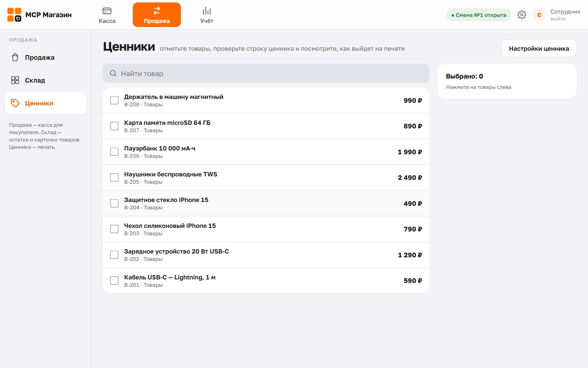
Task: Click the orange С user avatar
Action: tap(539, 15)
